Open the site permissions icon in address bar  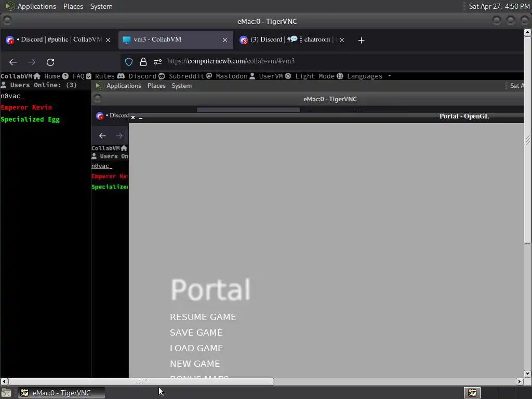click(158, 61)
